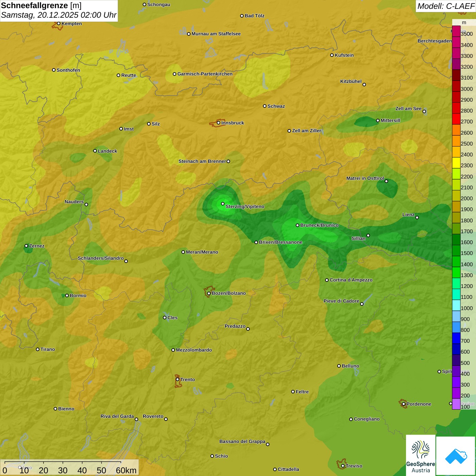Viewport: 476px width, 476px height.
Task: Click the Sterzing/Vipiteno location dot
Action: click(x=223, y=204)
